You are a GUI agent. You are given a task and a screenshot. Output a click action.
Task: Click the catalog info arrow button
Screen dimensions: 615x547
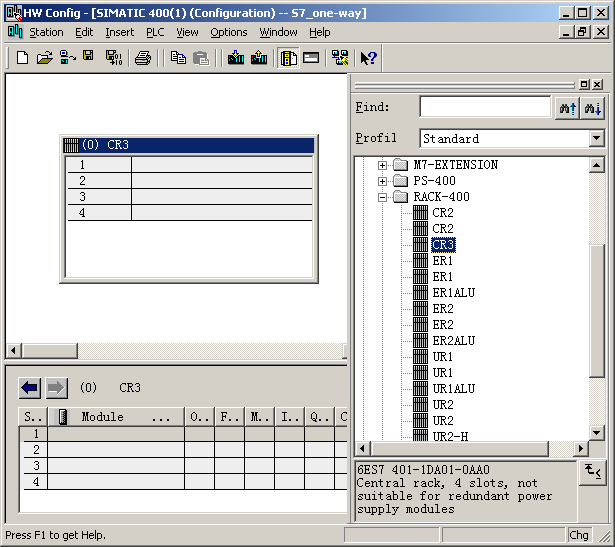pos(593,472)
